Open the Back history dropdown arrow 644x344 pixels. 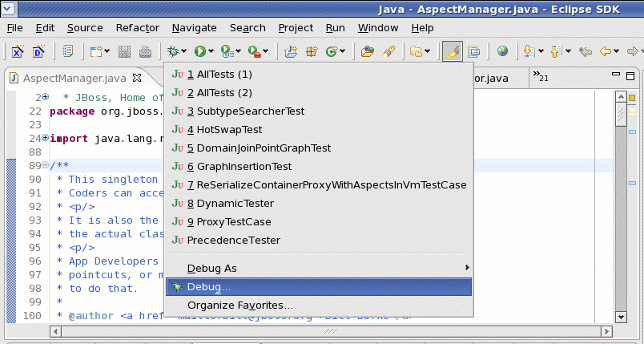[616, 51]
